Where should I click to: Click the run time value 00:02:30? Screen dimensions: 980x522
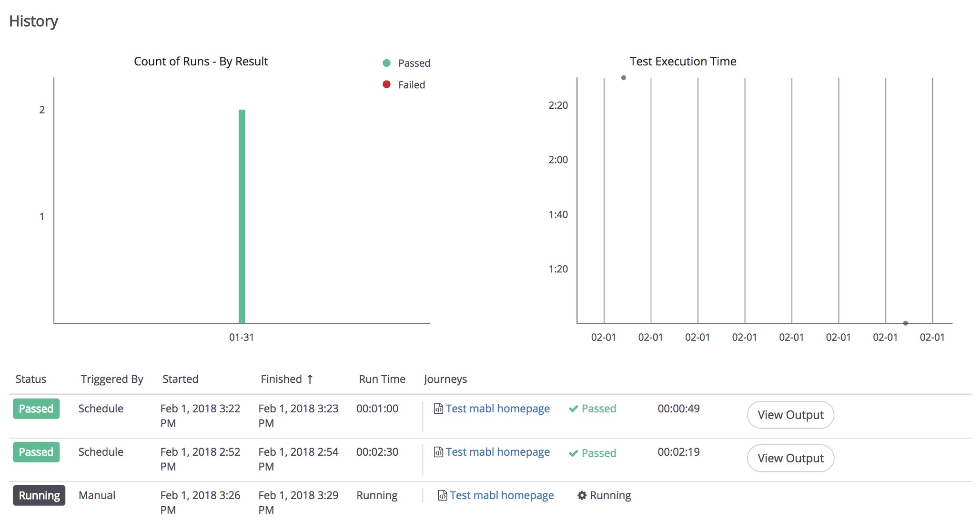pos(377,452)
